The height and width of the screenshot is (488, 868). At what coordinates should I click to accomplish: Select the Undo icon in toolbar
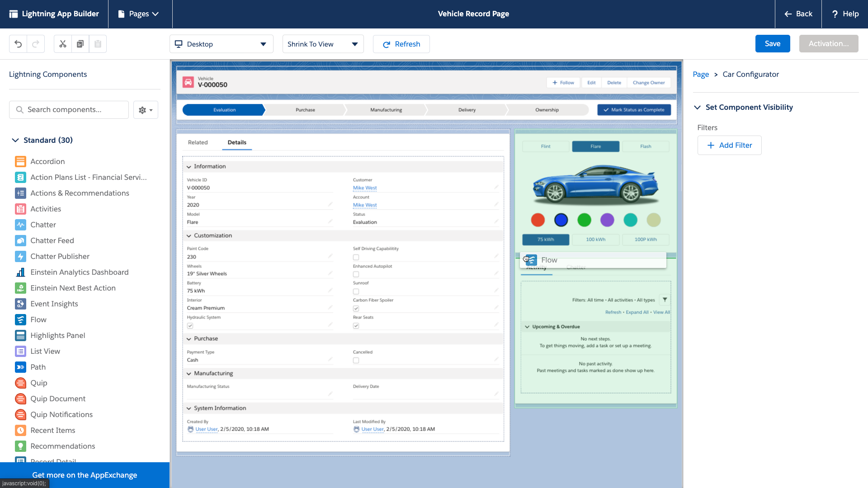coord(18,43)
